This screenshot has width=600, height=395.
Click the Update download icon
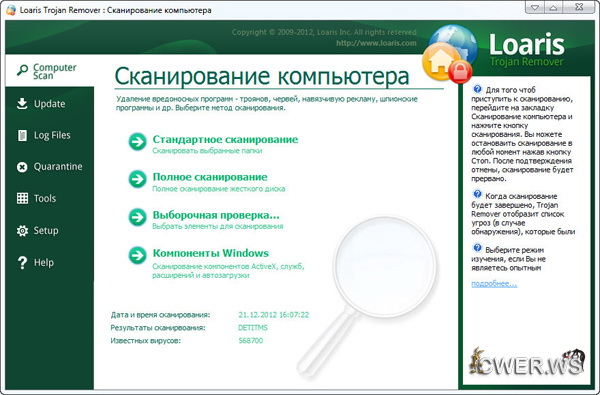(22, 104)
